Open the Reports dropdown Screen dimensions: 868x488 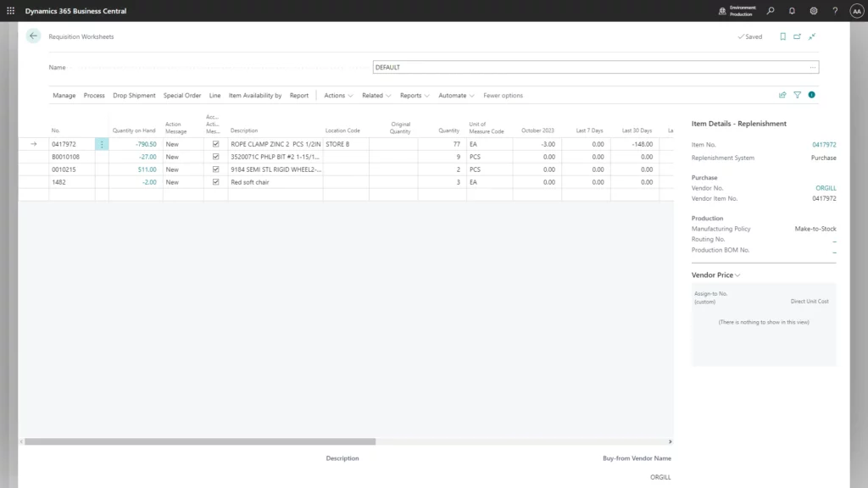[x=415, y=96]
